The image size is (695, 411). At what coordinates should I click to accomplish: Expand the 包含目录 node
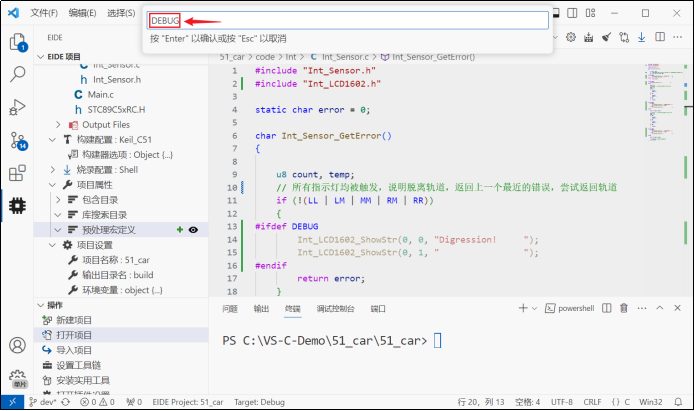coord(58,200)
